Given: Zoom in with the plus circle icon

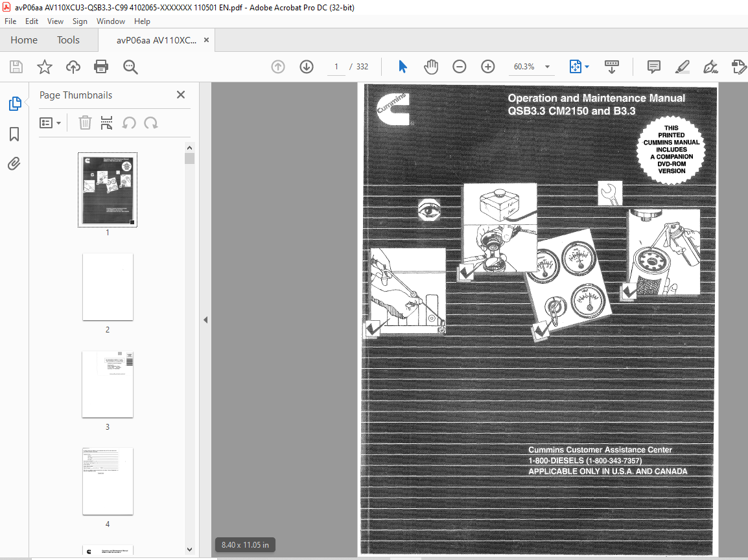Looking at the screenshot, I should point(487,67).
